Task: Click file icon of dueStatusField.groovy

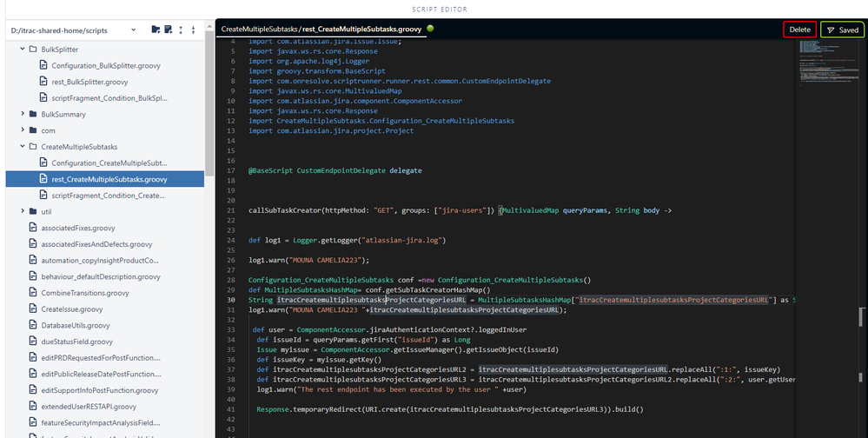Action: pyautogui.click(x=33, y=342)
